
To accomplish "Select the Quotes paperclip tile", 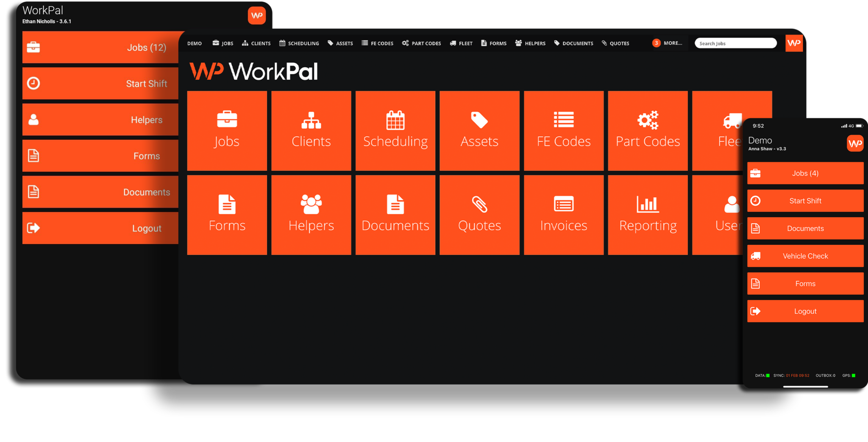I will coord(479,215).
